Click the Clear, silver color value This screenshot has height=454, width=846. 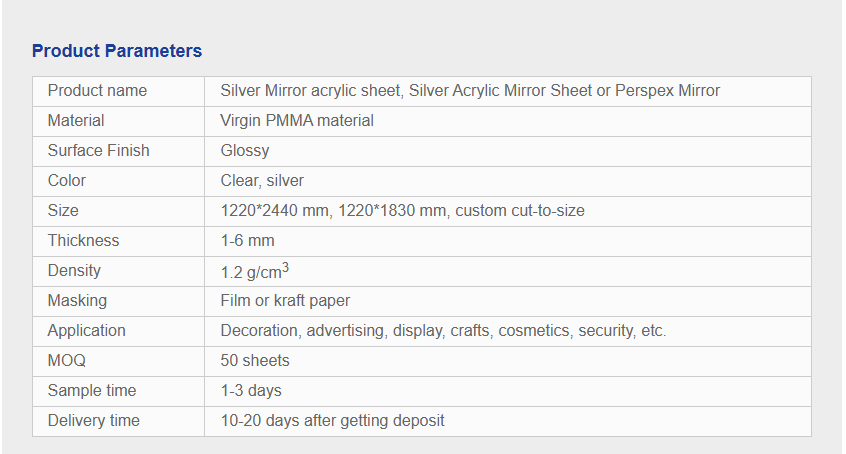[x=262, y=180]
